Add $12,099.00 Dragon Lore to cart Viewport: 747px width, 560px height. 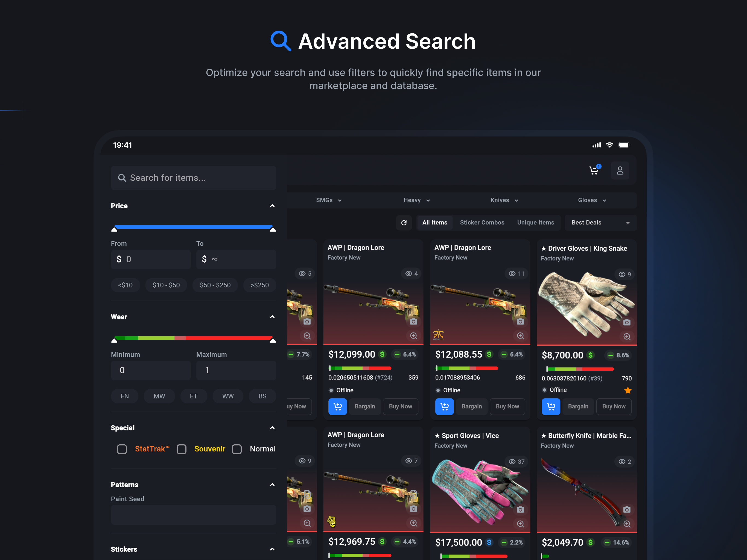click(337, 406)
